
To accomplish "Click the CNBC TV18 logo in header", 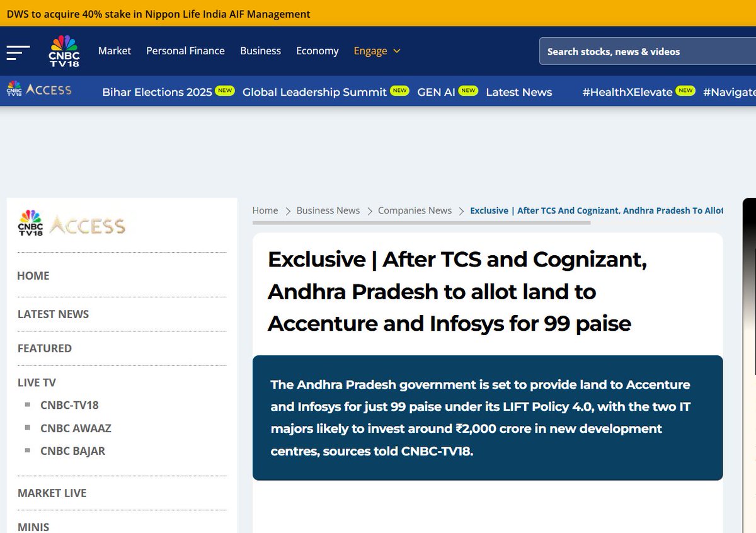I will (64, 52).
